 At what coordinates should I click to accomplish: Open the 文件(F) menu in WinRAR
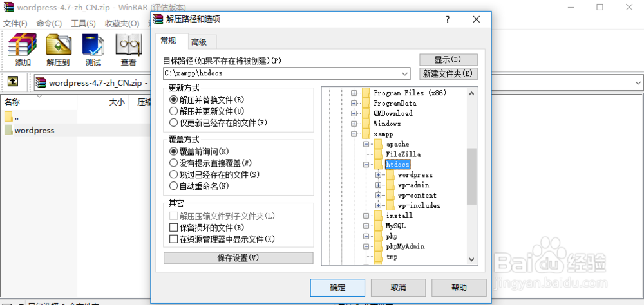pos(15,23)
